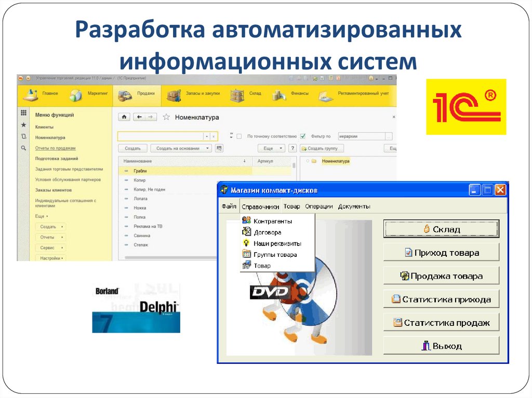This screenshot has height=398, width=532.
Task: Open the Операции menu
Action: point(319,206)
